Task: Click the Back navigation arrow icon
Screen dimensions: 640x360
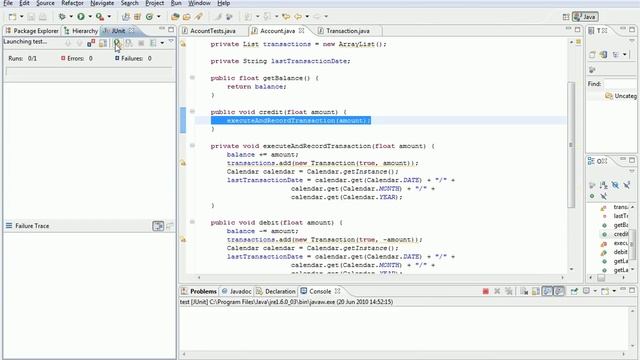Action: [x=298, y=17]
